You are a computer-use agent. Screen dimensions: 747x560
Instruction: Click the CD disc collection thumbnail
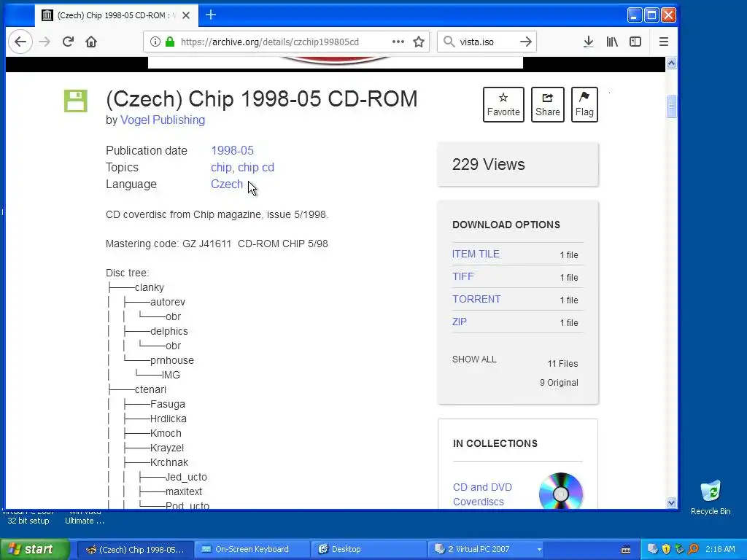point(561,491)
